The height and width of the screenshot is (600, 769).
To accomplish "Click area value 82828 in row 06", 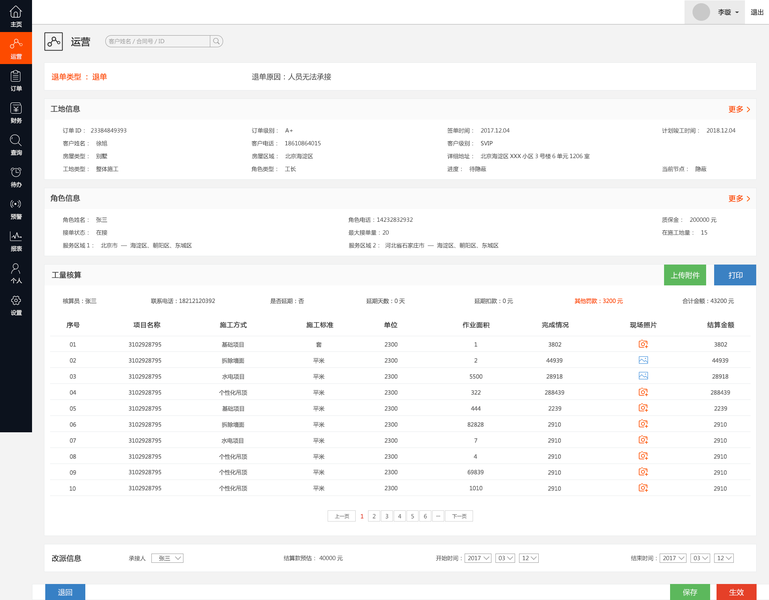I will coord(475,424).
